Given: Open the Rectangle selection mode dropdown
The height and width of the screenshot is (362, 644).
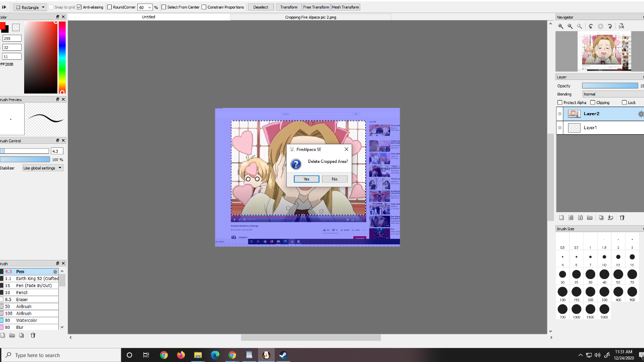Looking at the screenshot, I should (30, 7).
